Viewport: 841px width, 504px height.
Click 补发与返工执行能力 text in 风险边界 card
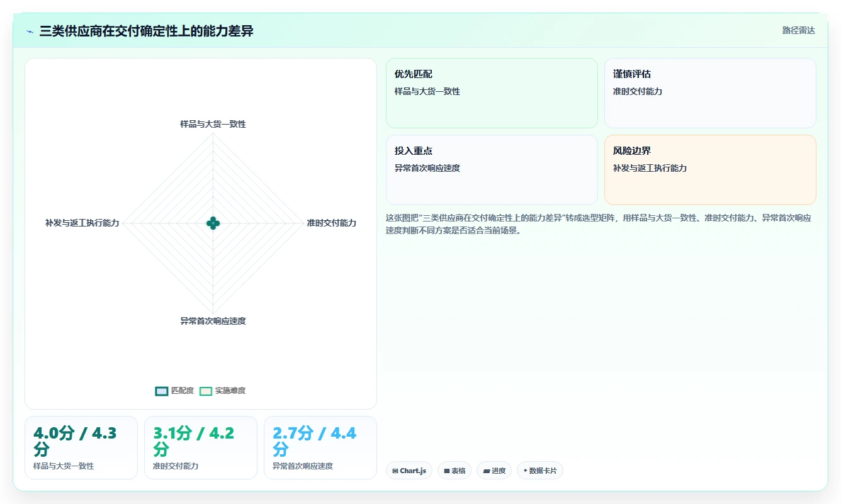point(650,168)
